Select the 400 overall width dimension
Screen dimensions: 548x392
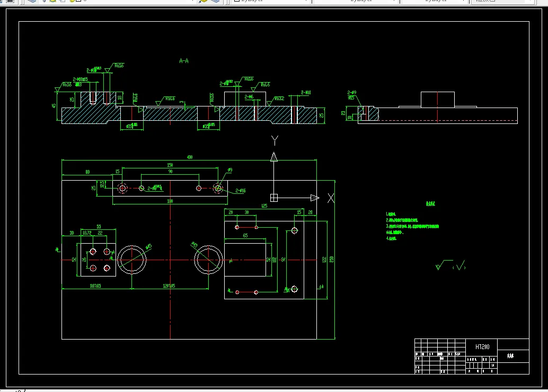189,157
